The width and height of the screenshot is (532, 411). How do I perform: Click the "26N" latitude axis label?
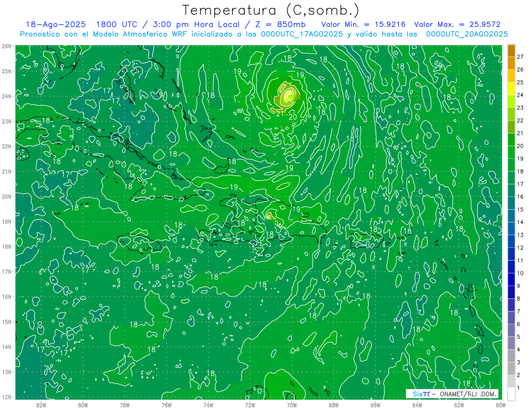7,46
